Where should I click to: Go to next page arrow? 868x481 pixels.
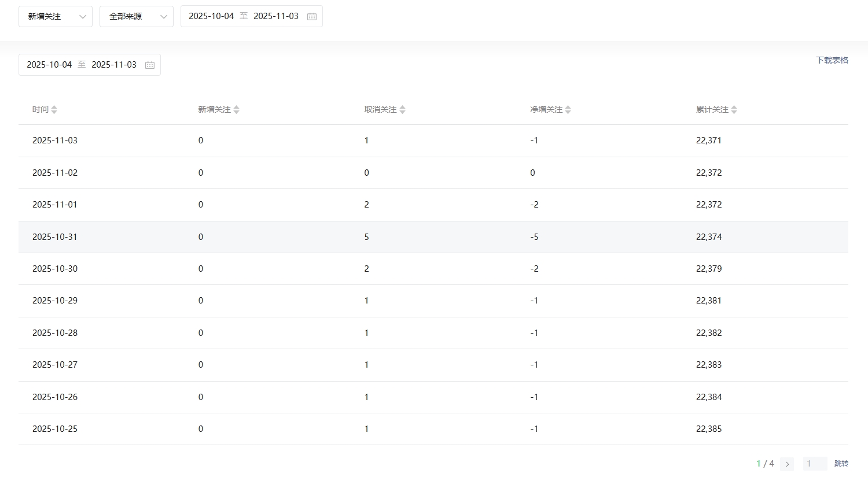(x=786, y=464)
